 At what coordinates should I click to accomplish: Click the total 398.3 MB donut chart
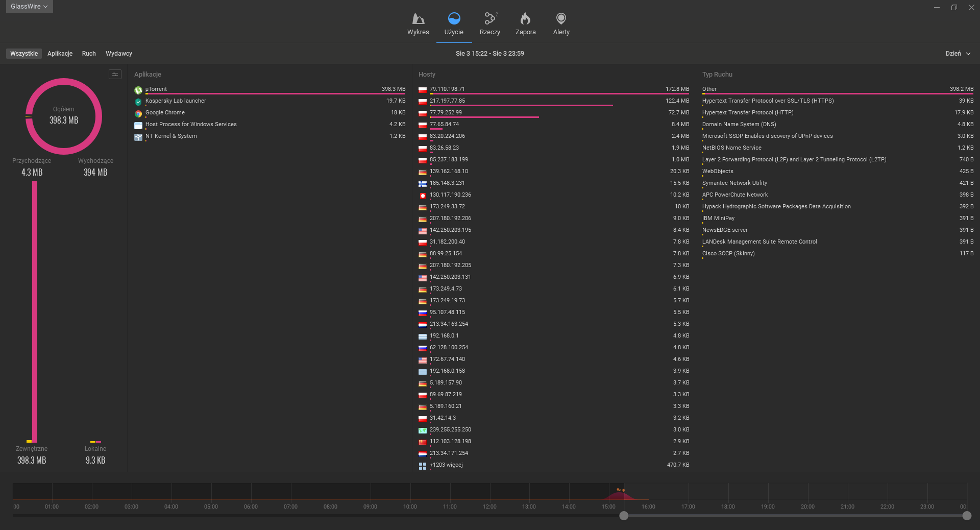[64, 116]
